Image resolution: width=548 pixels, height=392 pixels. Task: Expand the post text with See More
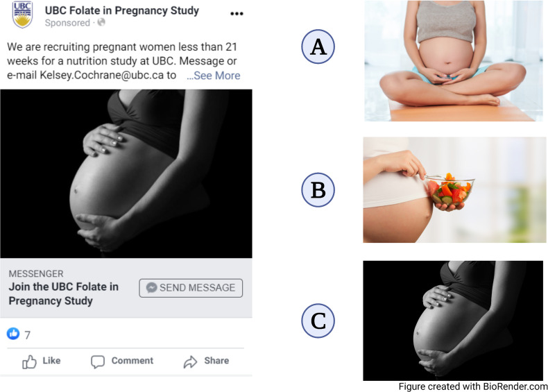point(213,76)
